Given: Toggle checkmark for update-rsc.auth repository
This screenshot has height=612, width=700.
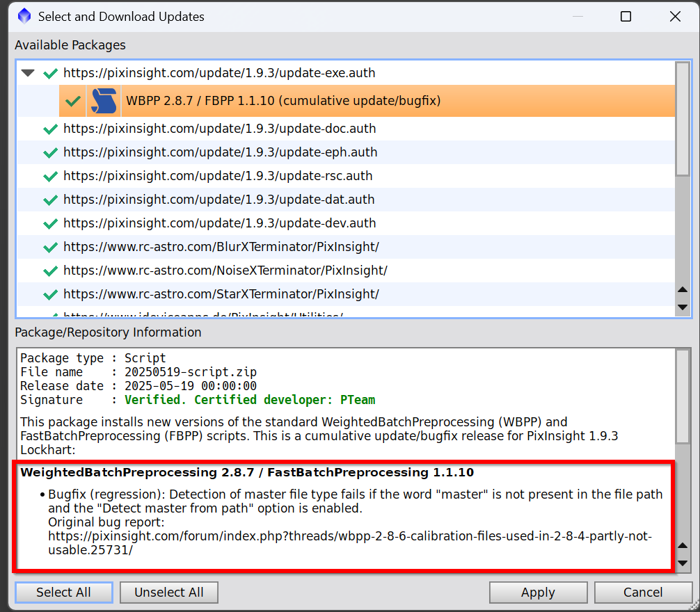Looking at the screenshot, I should (50, 176).
